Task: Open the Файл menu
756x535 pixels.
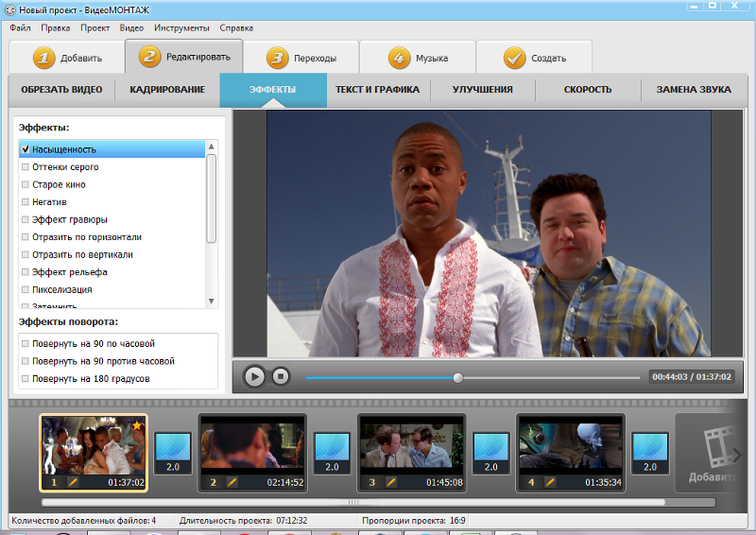Action: coord(20,28)
